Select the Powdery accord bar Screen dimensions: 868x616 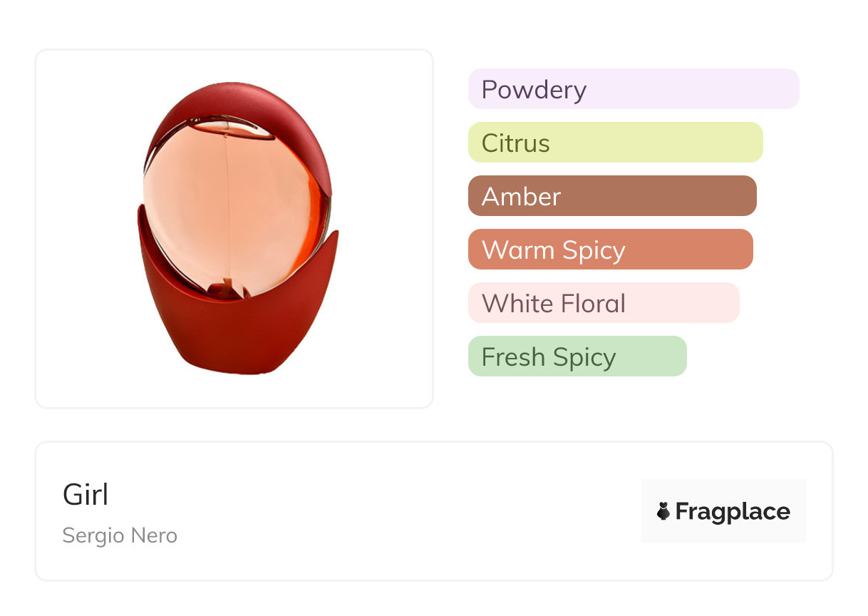click(634, 89)
